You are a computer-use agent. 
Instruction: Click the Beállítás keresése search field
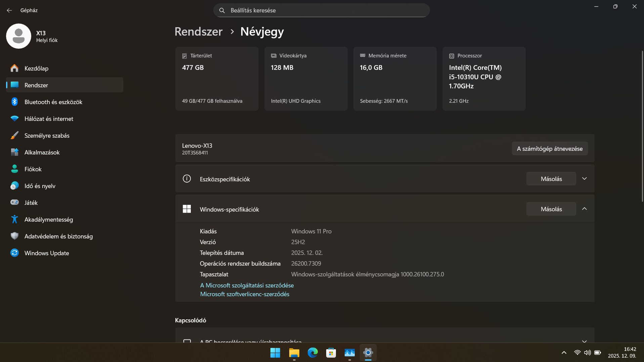tap(321, 10)
